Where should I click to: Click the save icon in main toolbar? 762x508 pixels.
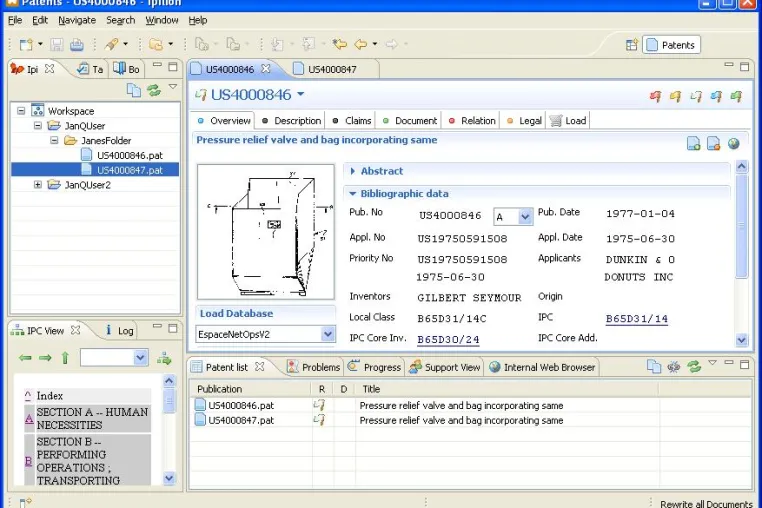(x=57, y=45)
